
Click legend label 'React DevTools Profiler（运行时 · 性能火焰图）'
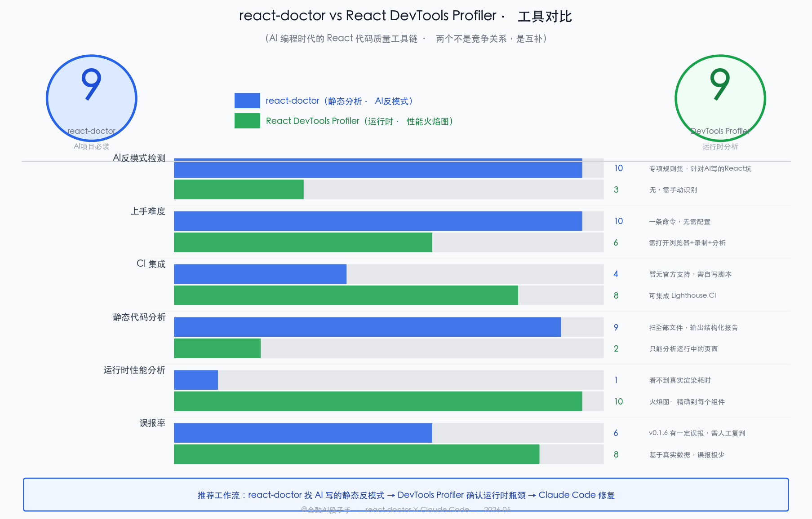click(359, 121)
